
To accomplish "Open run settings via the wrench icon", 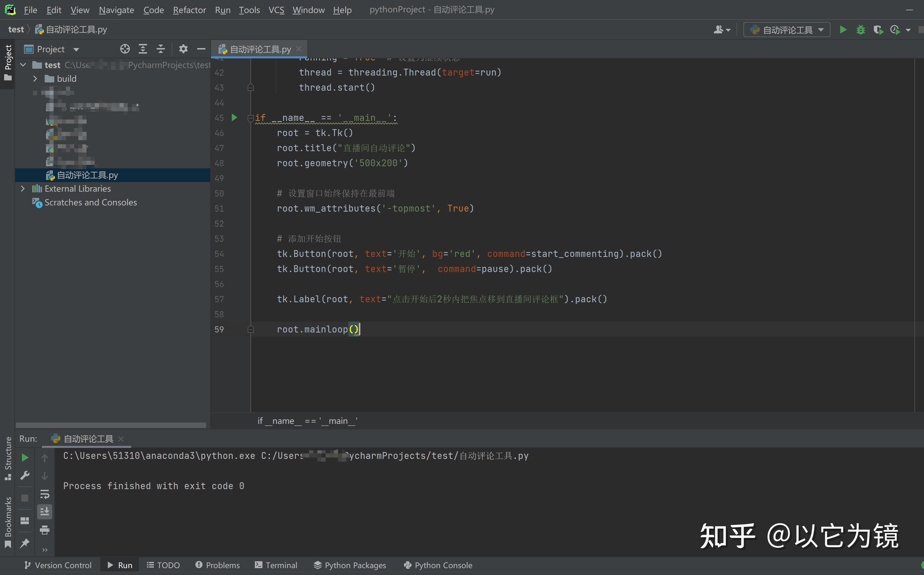I will [x=25, y=475].
